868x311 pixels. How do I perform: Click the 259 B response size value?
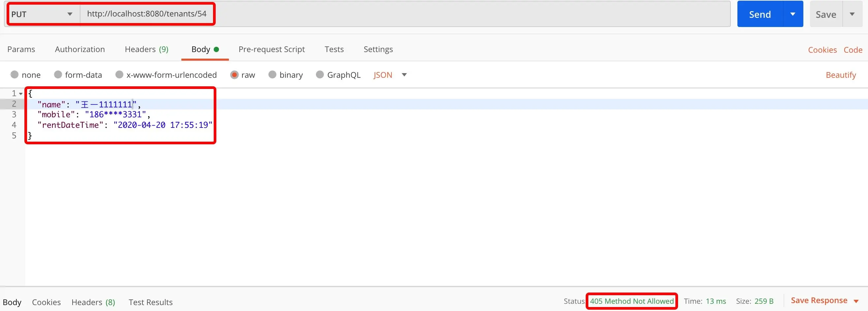764,301
